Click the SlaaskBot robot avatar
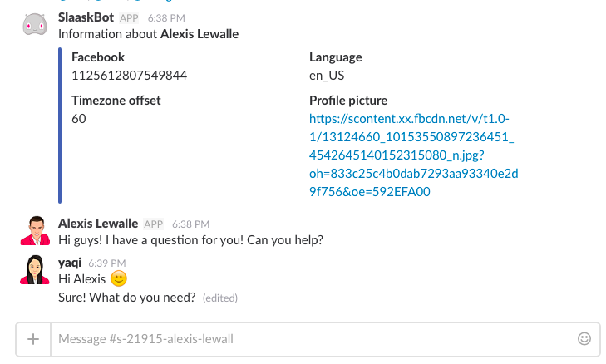This screenshot has width=606, height=364. tap(35, 24)
